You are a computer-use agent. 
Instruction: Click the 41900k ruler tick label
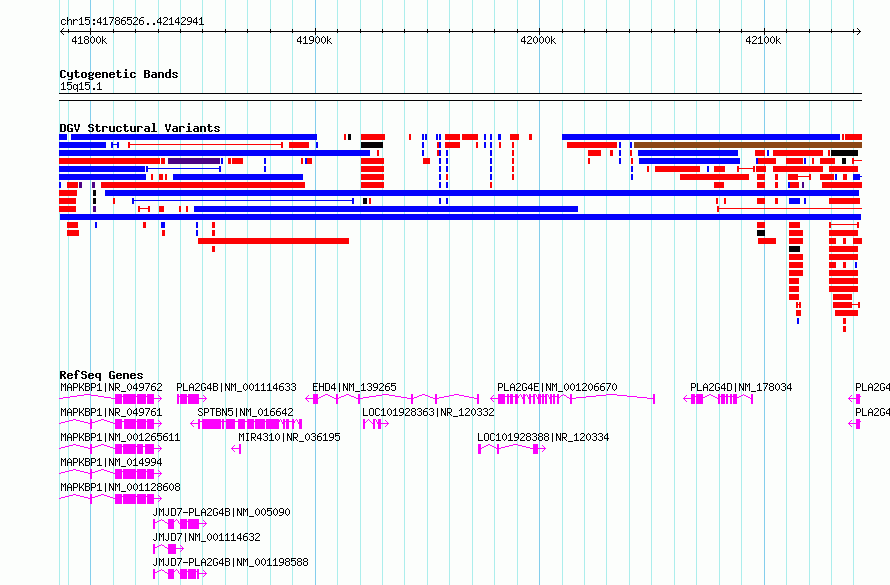[x=314, y=40]
